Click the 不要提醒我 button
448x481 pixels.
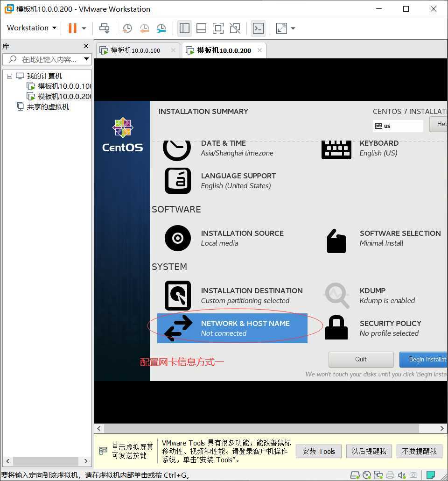[419, 451]
